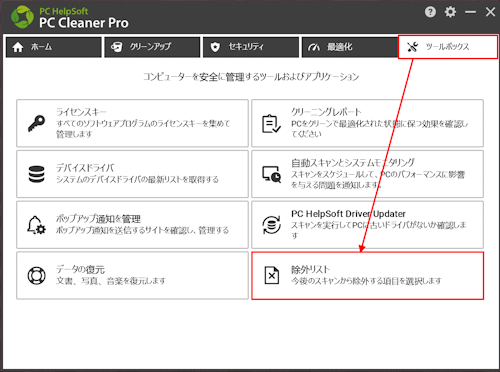Switch to the クリーンアップ tab
Screen dimensions: 500x372
click(152, 47)
